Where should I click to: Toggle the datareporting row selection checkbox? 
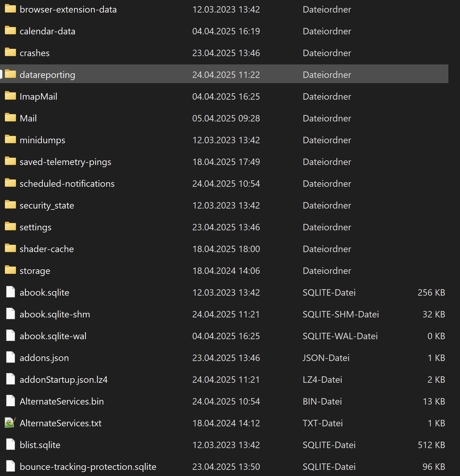coord(1,74)
